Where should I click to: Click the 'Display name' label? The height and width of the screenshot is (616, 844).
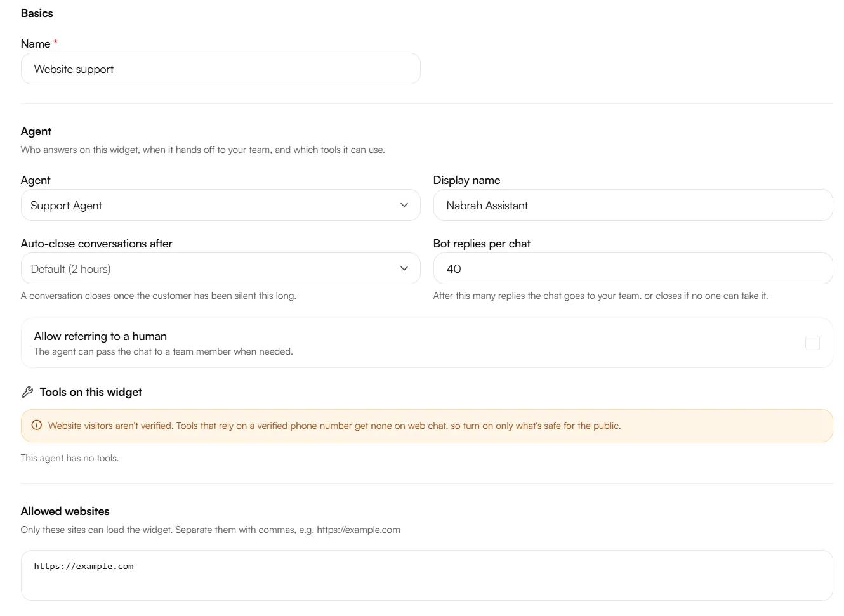click(466, 180)
